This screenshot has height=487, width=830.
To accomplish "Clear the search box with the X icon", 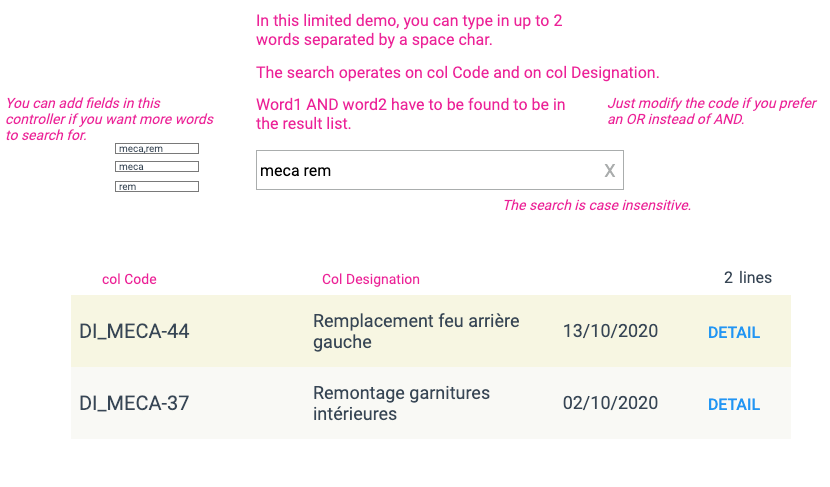I will 609,171.
